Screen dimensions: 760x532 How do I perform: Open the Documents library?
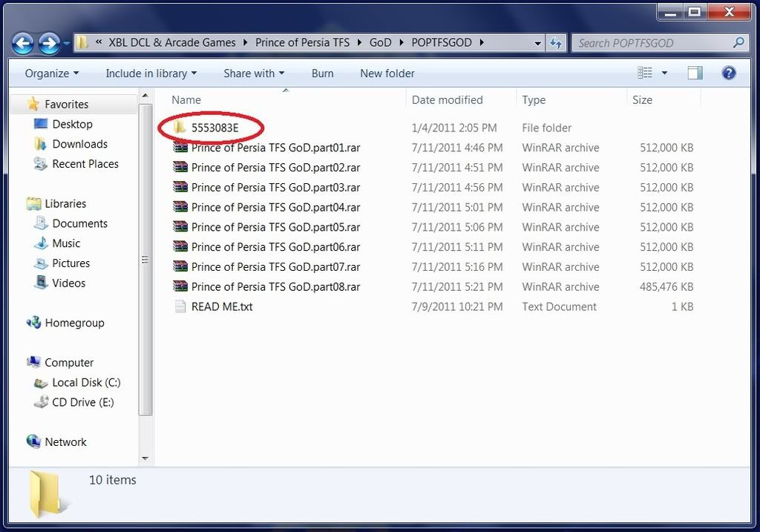pos(80,223)
